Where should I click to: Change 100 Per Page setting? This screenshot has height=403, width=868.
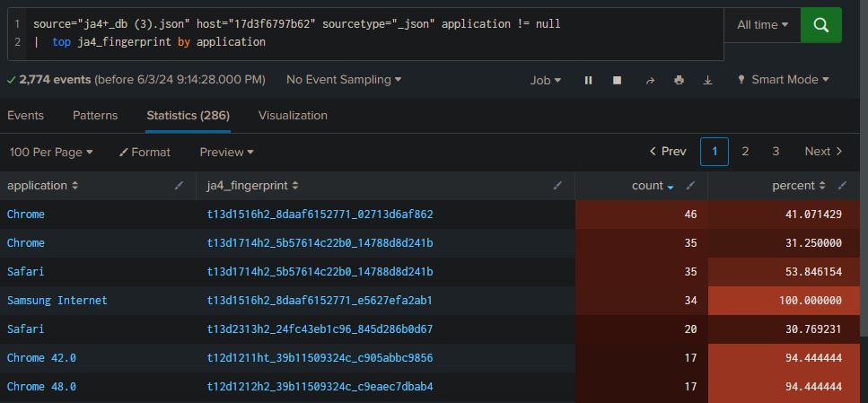click(51, 153)
